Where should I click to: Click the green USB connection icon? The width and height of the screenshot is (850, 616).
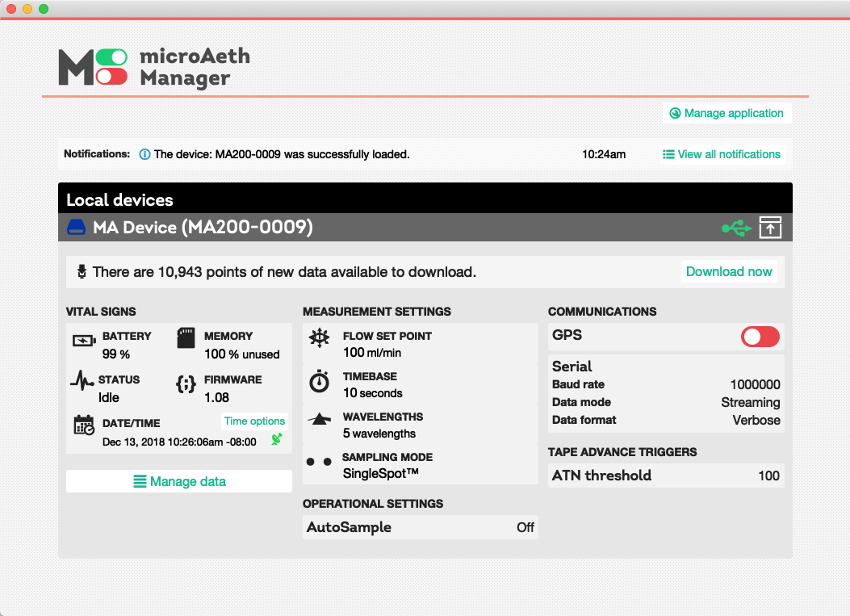736,227
